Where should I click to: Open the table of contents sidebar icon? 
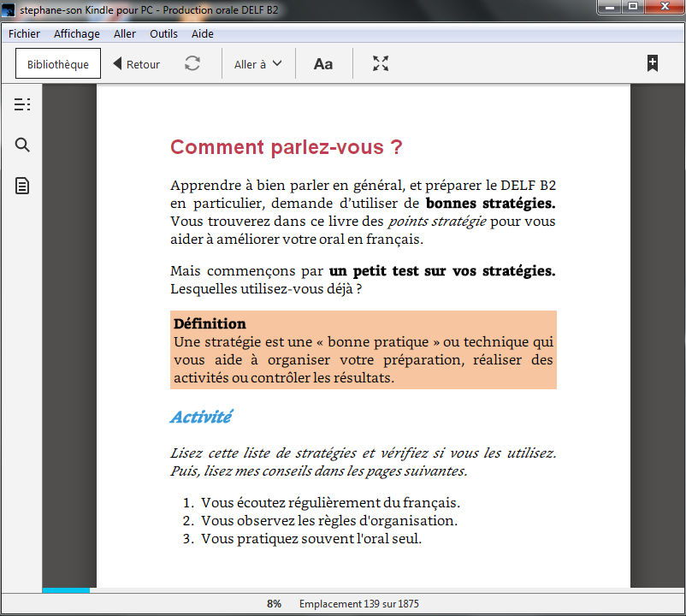(22, 104)
